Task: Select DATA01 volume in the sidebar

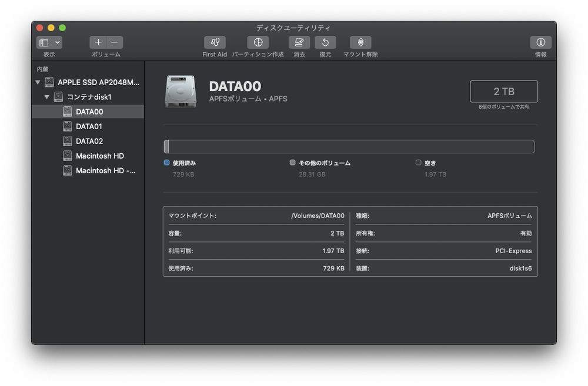Action: click(x=88, y=126)
